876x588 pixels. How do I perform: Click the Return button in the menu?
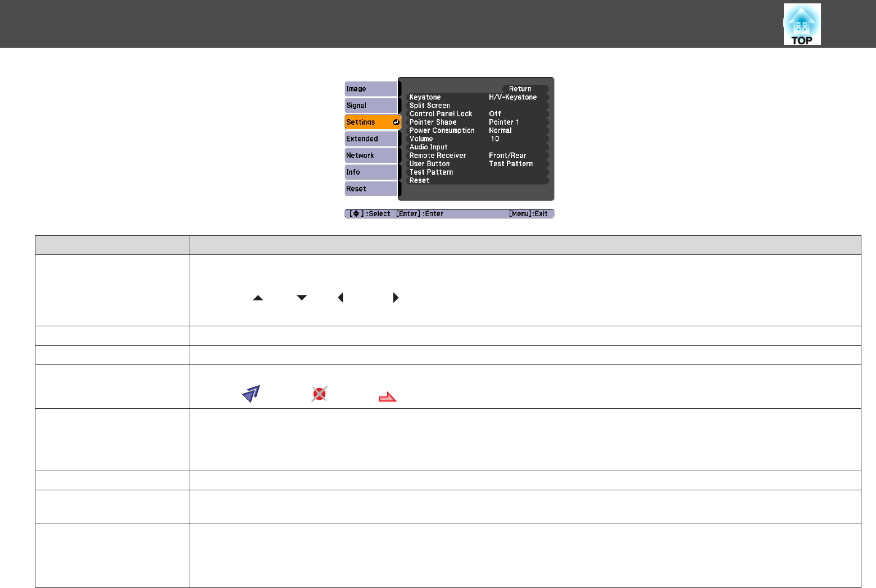click(x=525, y=89)
